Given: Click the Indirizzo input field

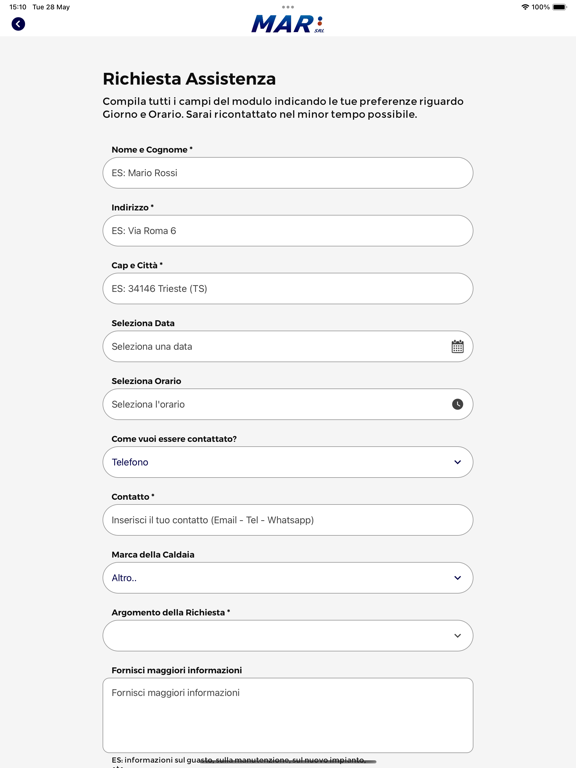Looking at the screenshot, I should click(x=288, y=231).
